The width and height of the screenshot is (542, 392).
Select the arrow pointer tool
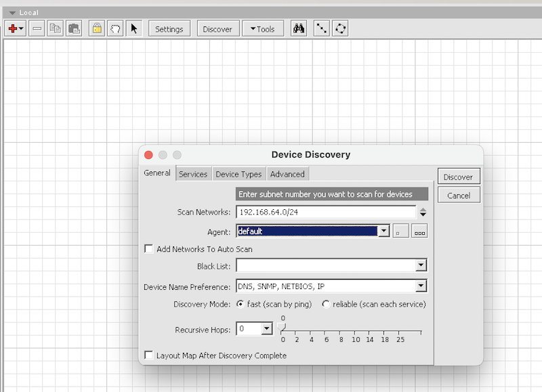click(135, 28)
